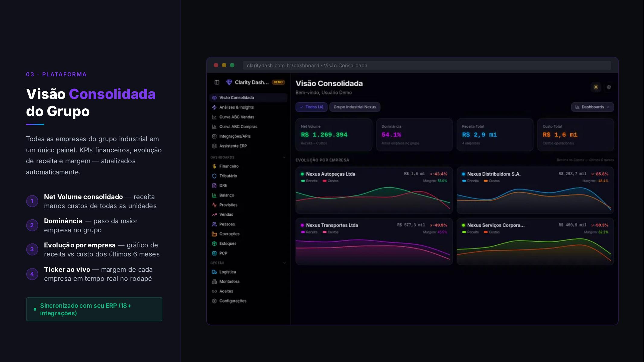
Task: Click the Balanço bar chart icon
Action: click(x=214, y=195)
